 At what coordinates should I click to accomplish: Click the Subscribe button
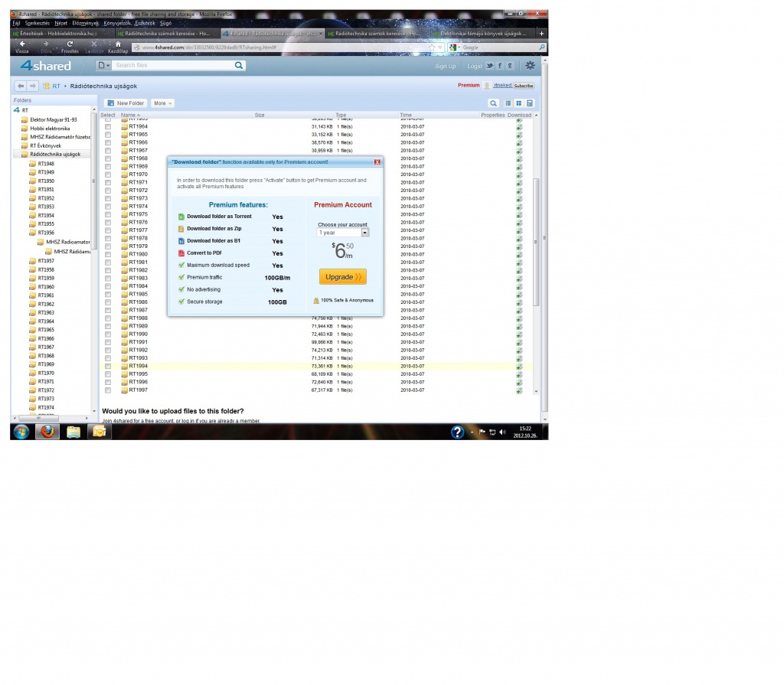tap(524, 86)
